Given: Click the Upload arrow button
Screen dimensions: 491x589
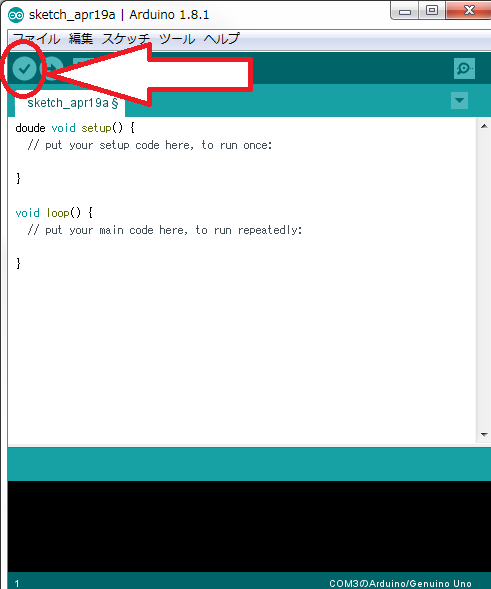Looking at the screenshot, I should point(54,68).
